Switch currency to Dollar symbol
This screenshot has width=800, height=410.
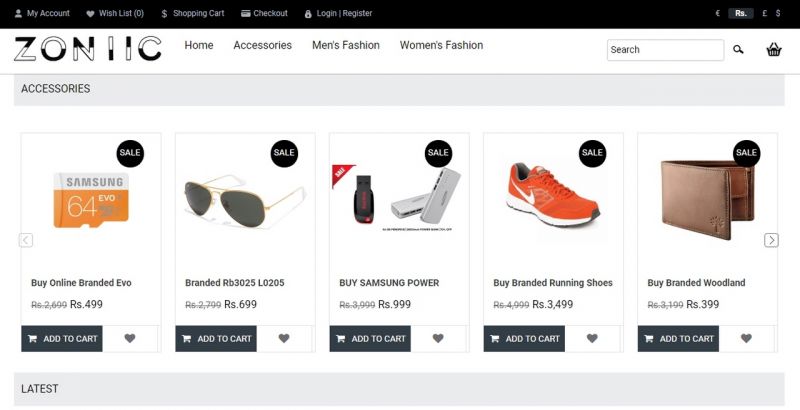[x=778, y=13]
